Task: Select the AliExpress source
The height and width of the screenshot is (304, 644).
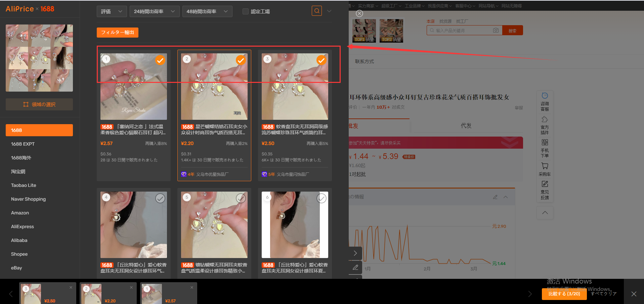Action: 23,226
